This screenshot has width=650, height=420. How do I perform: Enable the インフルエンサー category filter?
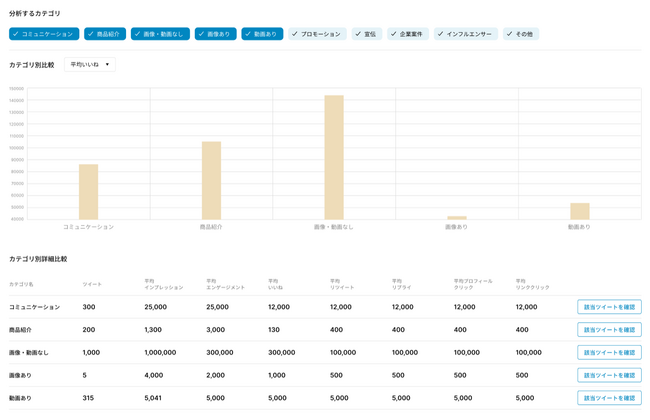[465, 34]
